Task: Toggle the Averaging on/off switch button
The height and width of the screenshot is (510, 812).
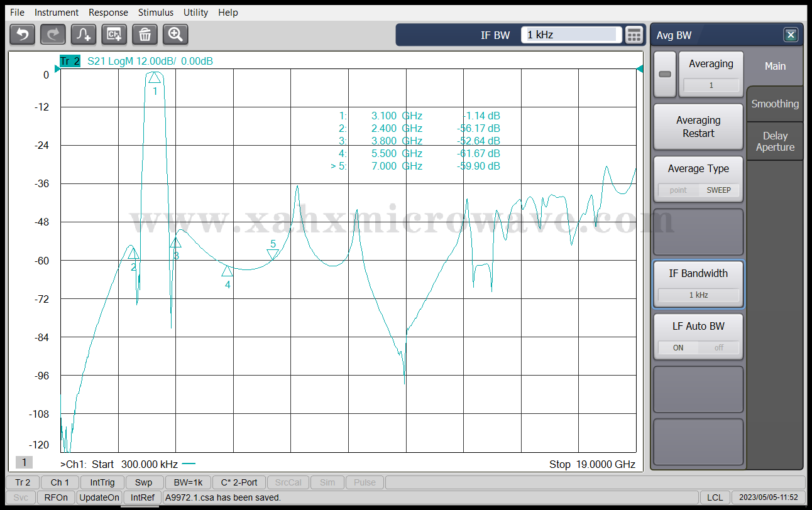Action: pos(665,74)
